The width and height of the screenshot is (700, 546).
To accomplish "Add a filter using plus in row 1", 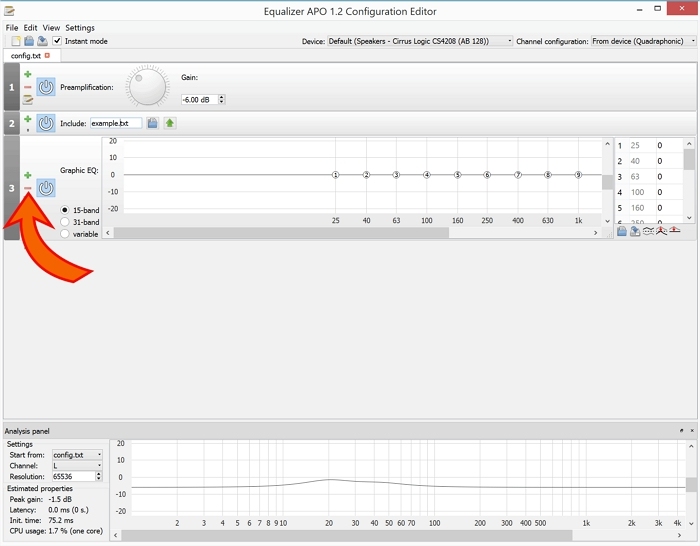I will 28,74.
